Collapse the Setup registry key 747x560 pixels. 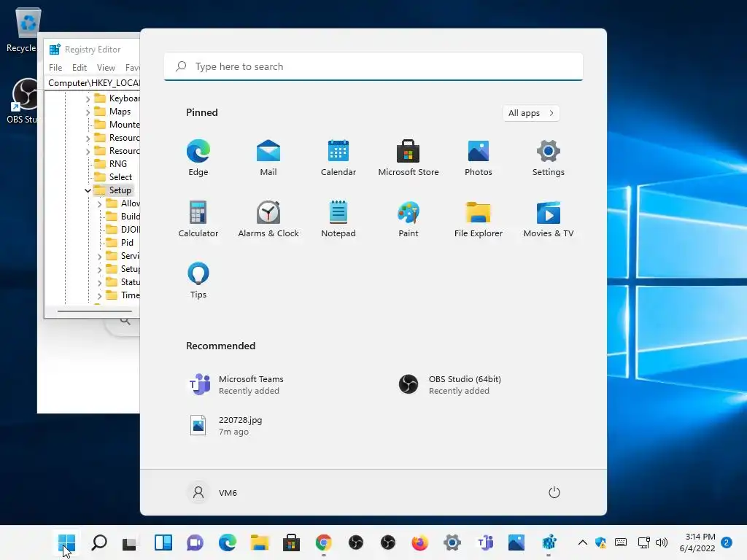pyautogui.click(x=88, y=190)
